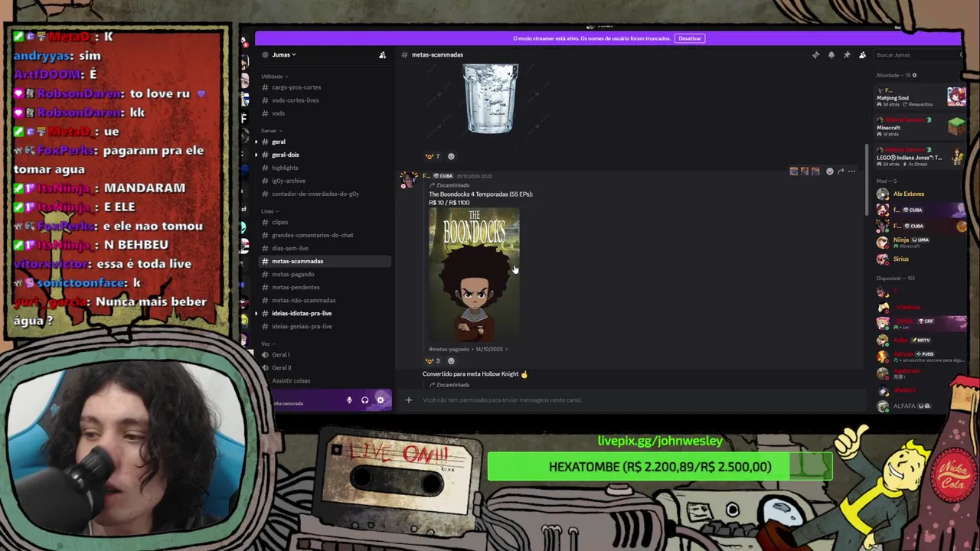
Task: Click the Atividade settings gear icon
Action: tap(914, 75)
